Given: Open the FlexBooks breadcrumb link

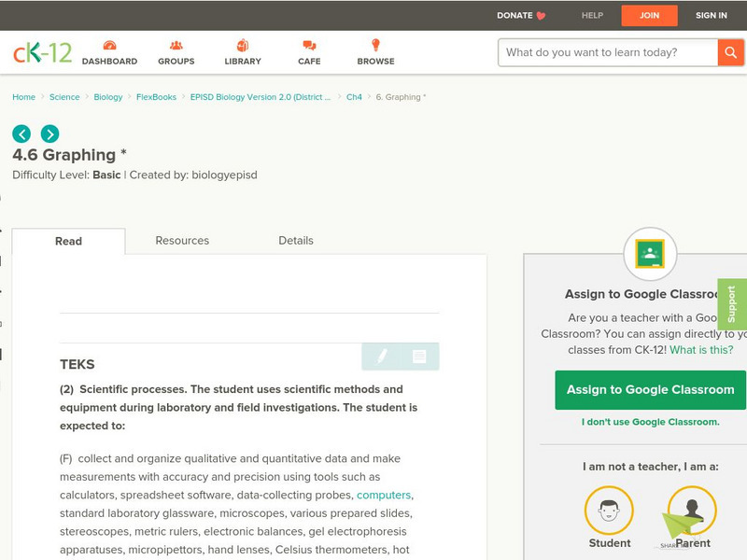Looking at the screenshot, I should [156, 97].
